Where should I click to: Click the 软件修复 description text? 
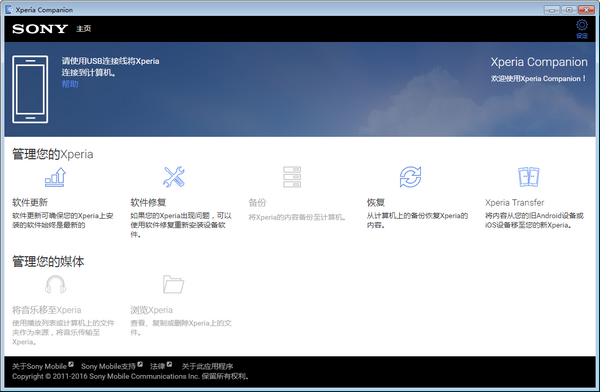pyautogui.click(x=181, y=225)
